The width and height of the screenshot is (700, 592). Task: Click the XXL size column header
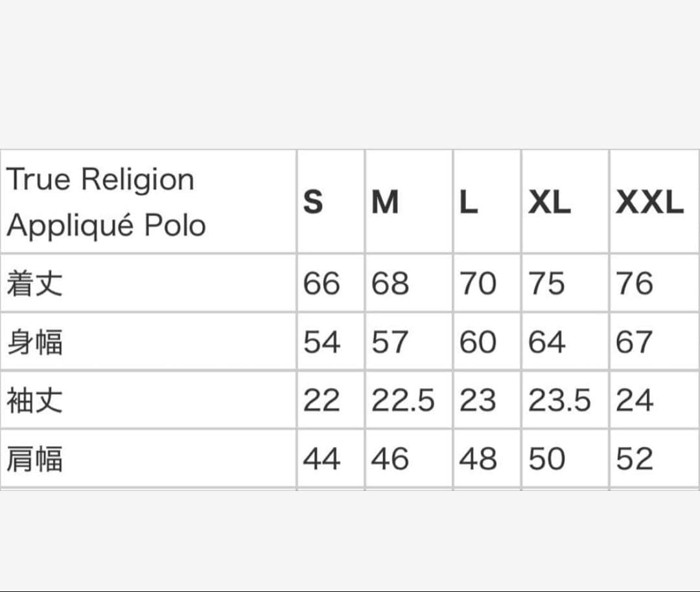click(649, 203)
